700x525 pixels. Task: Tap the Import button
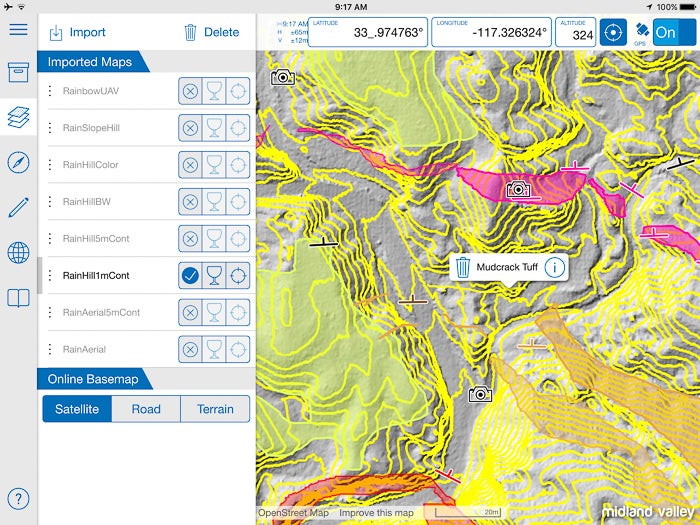click(77, 32)
